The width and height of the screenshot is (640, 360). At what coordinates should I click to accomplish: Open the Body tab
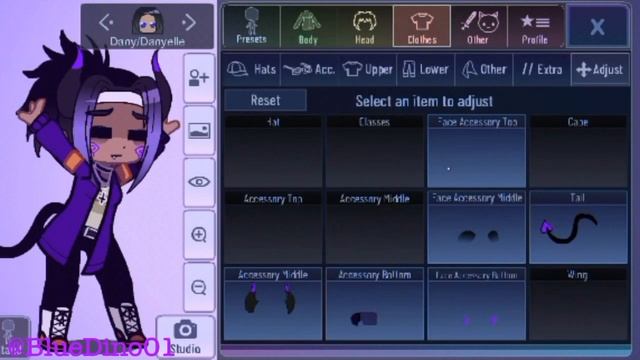click(x=308, y=26)
